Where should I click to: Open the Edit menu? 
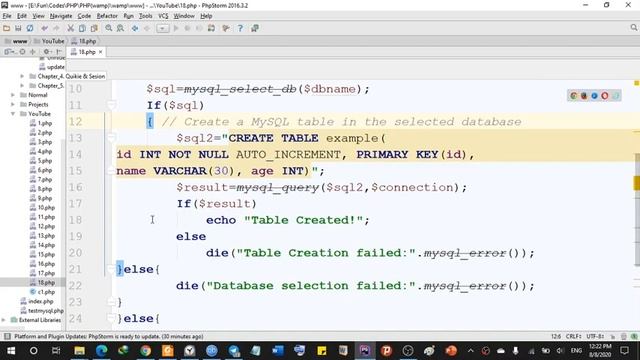pos(22,16)
